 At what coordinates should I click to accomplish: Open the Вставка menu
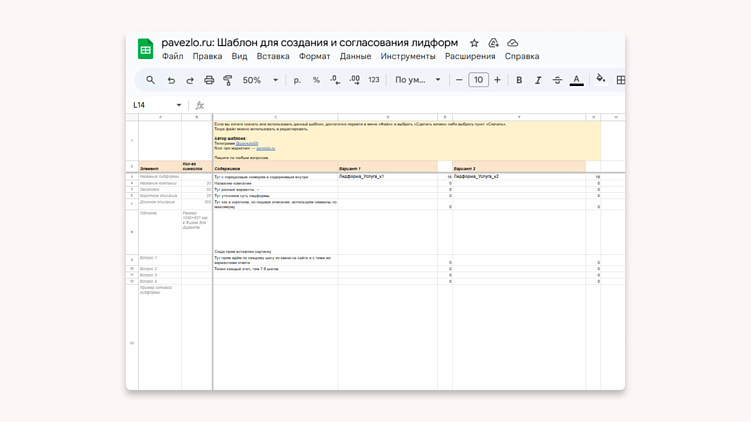click(x=273, y=57)
